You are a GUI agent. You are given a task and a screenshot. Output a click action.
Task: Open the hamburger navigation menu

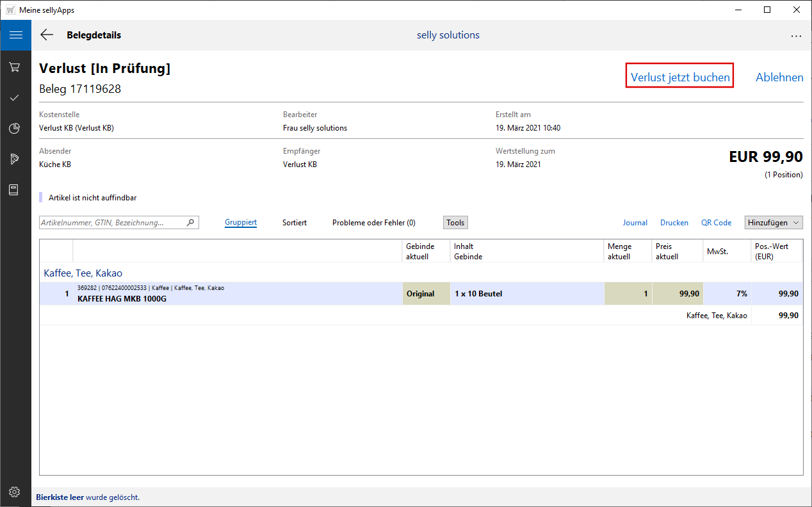tap(15, 35)
